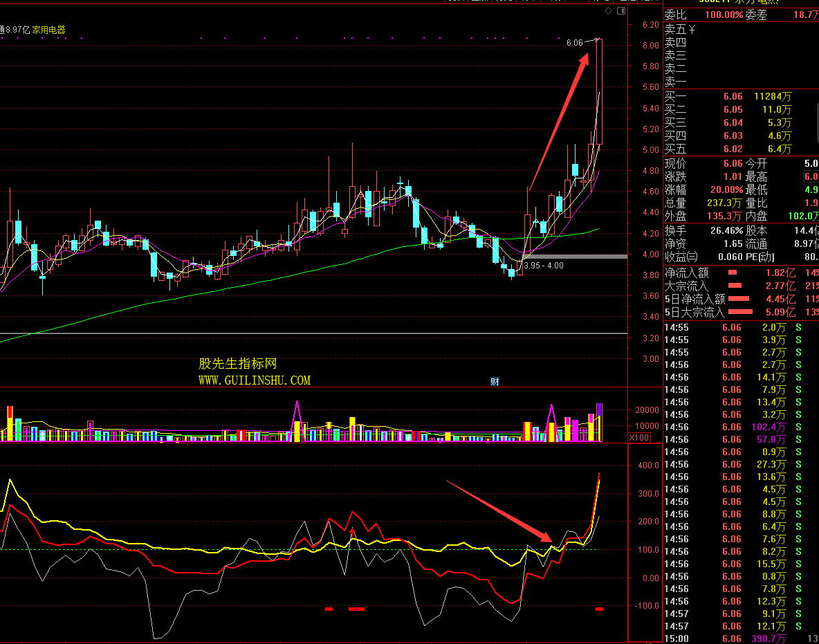Click the 14:56 tick with 57.0万 volume
This screenshot has height=644, width=819.
(x=741, y=439)
